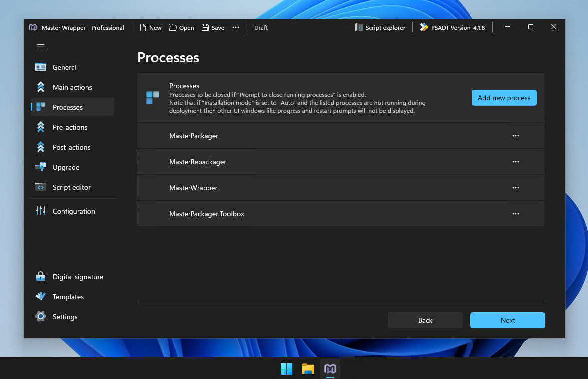The height and width of the screenshot is (379, 588).
Task: Open the toolbar overflow three-dots menu
Action: click(236, 27)
